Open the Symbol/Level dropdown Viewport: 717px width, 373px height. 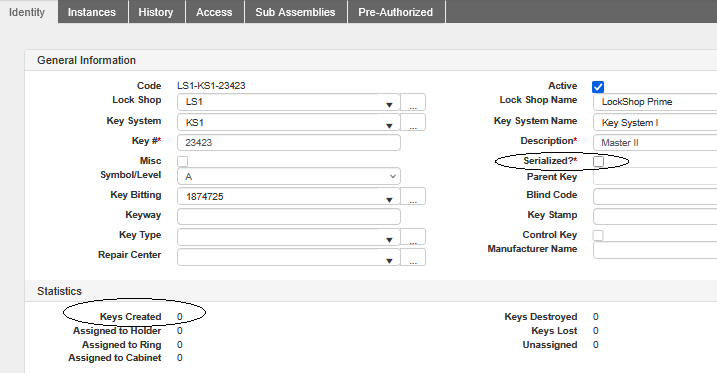(289, 176)
